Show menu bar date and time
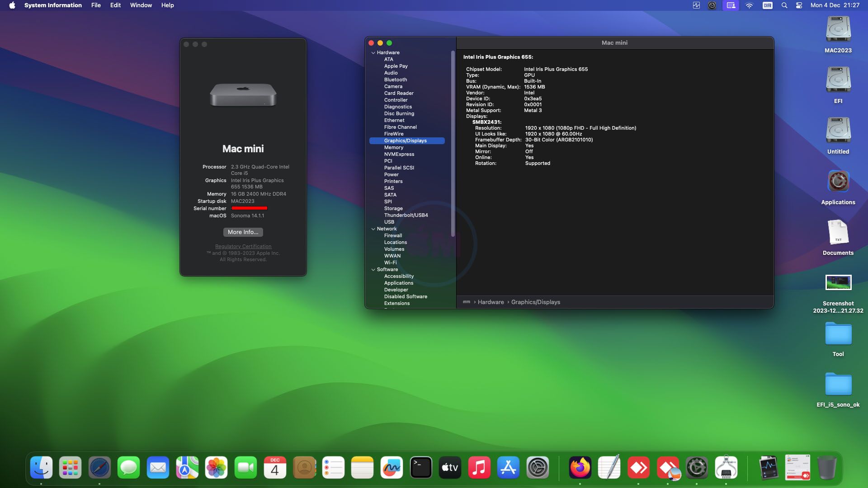The width and height of the screenshot is (868, 488). point(835,5)
